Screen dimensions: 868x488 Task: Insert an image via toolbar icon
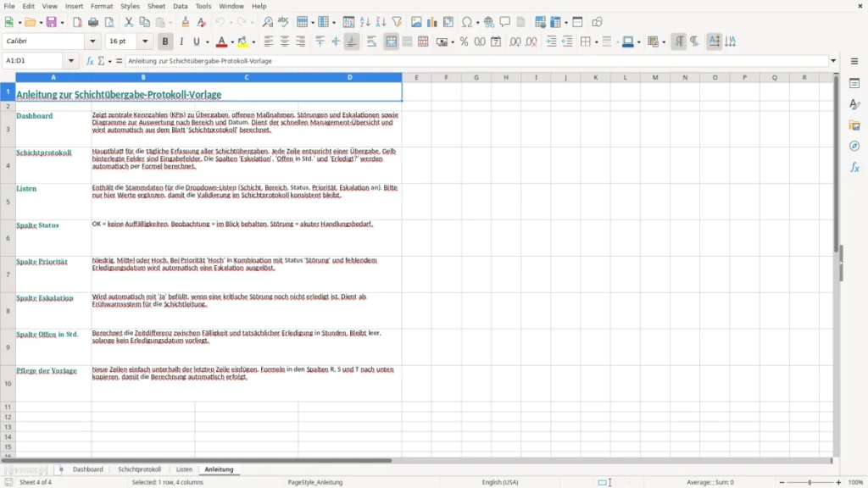coord(416,22)
